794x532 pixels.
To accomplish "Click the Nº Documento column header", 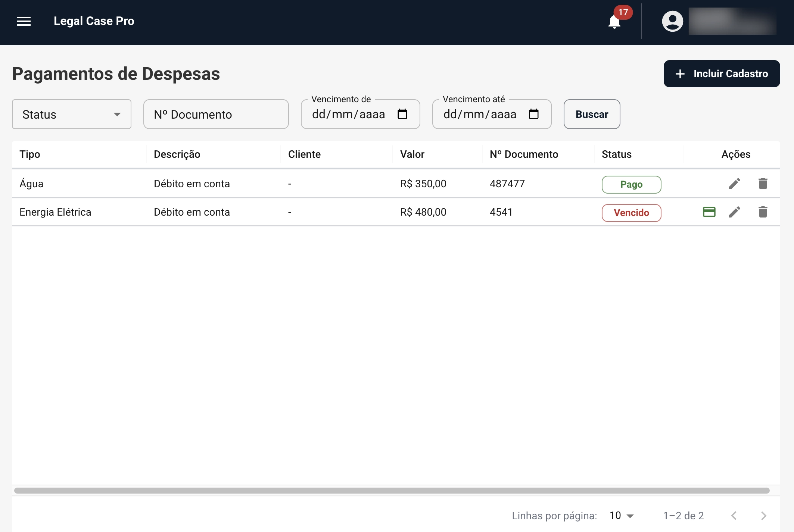I will 524,154.
